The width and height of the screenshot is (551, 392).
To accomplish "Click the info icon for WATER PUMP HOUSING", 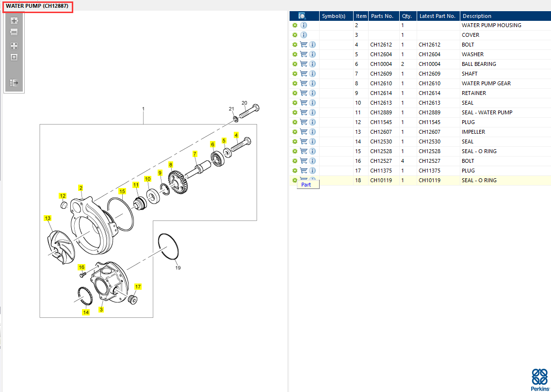I will (304, 25).
